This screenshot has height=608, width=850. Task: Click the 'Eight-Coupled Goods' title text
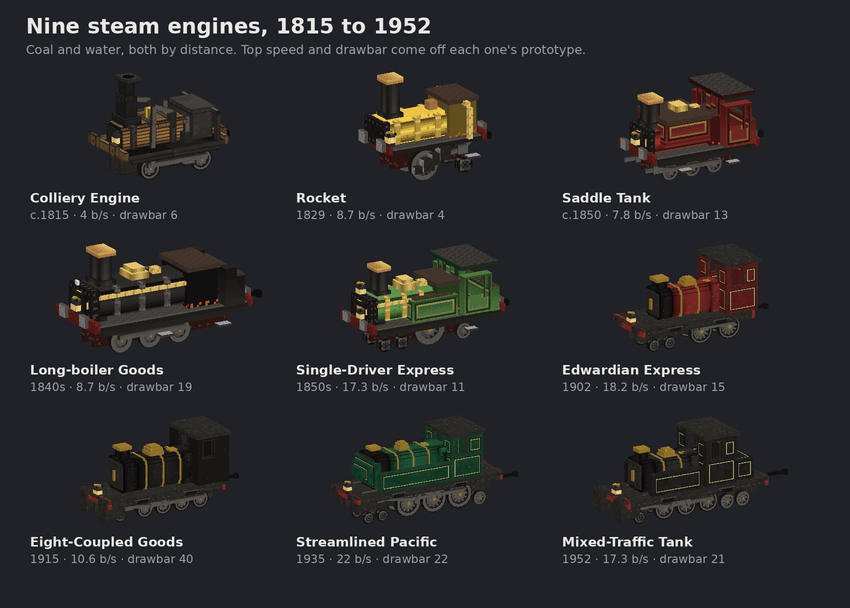point(106,542)
